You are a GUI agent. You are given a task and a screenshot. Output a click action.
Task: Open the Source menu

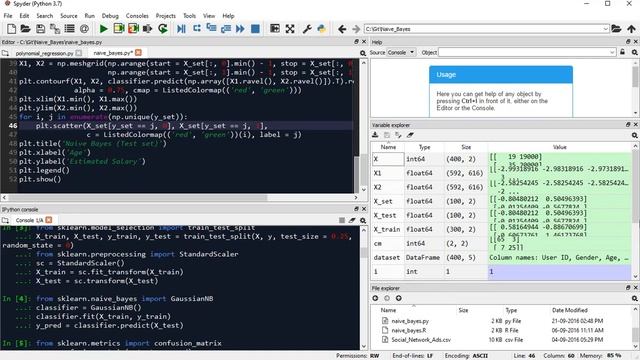69,16
